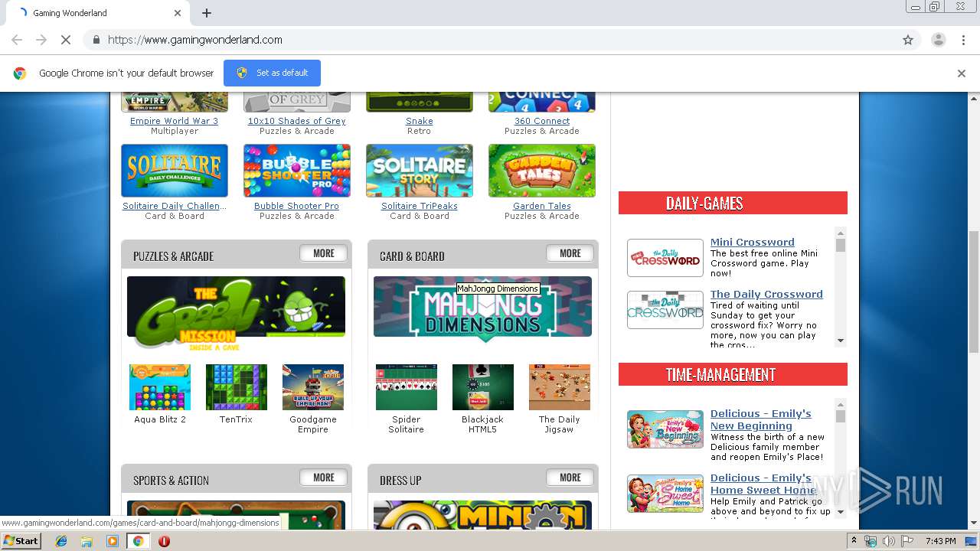Click the red Opera taskbar icon
The width and height of the screenshot is (980, 551).
164,541
